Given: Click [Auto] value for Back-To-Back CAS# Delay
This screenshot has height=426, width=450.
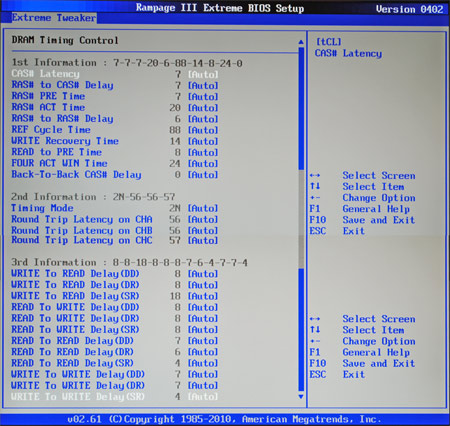Looking at the screenshot, I should (203, 175).
